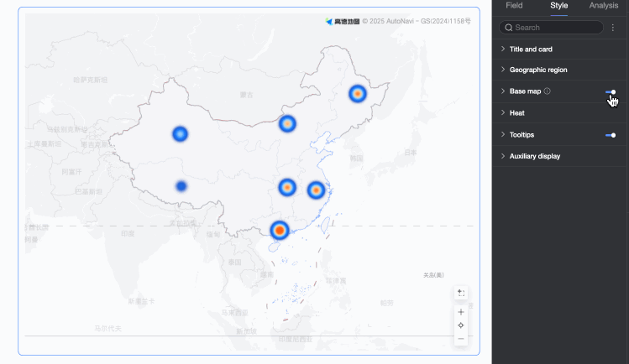Image resolution: width=629 pixels, height=364 pixels.
Task: Switch to the Field tab
Action: coord(514,6)
